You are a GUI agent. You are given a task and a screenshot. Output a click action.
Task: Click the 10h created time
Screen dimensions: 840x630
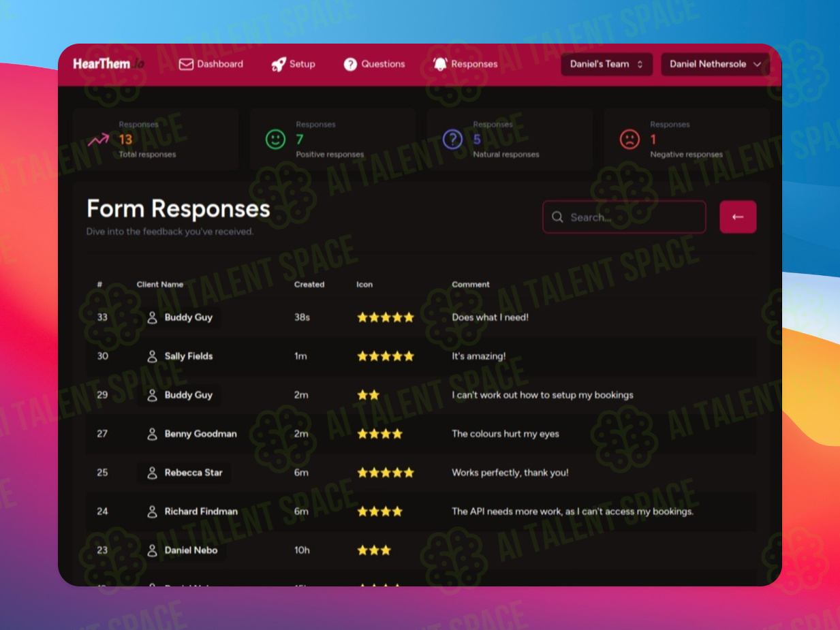pyautogui.click(x=302, y=550)
